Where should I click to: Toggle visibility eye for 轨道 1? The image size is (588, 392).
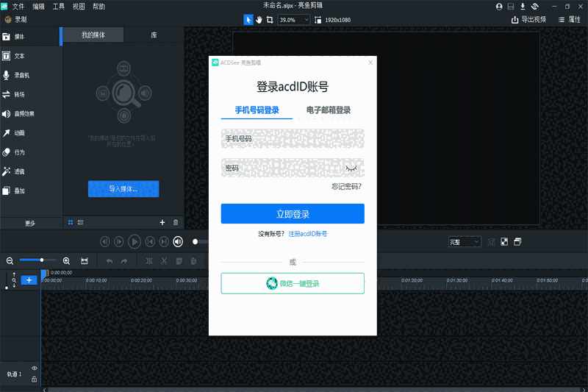pos(34,368)
